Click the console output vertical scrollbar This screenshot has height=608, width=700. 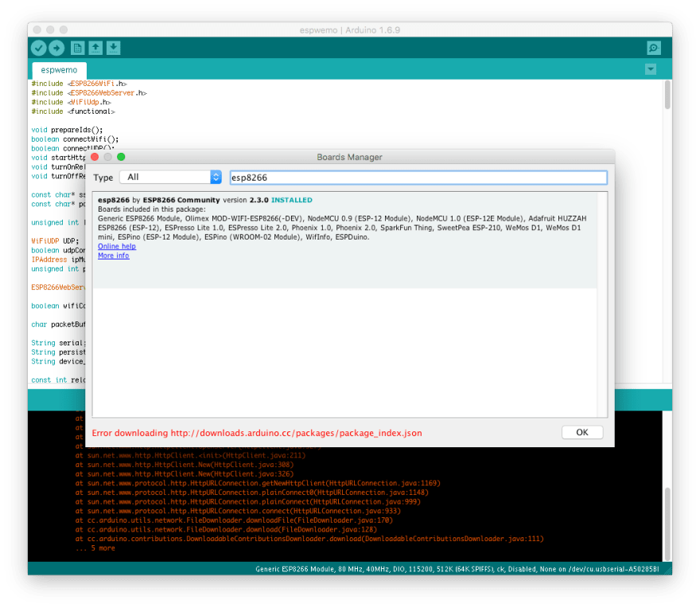coord(667,524)
